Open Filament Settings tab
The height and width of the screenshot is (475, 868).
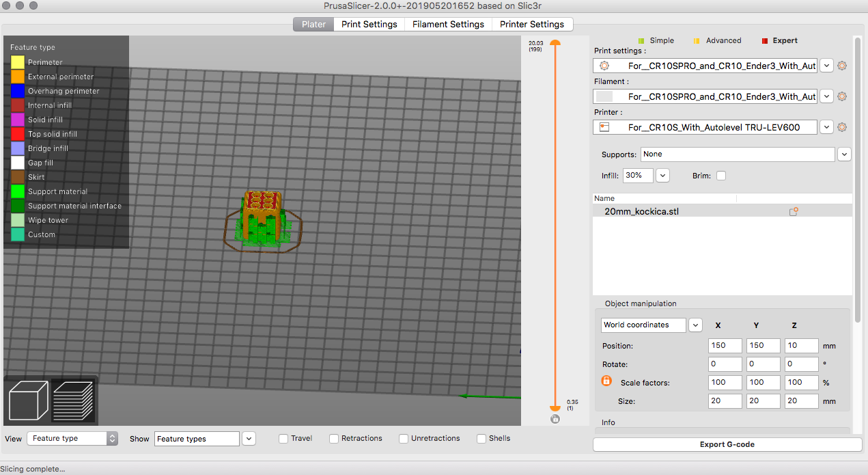(448, 24)
